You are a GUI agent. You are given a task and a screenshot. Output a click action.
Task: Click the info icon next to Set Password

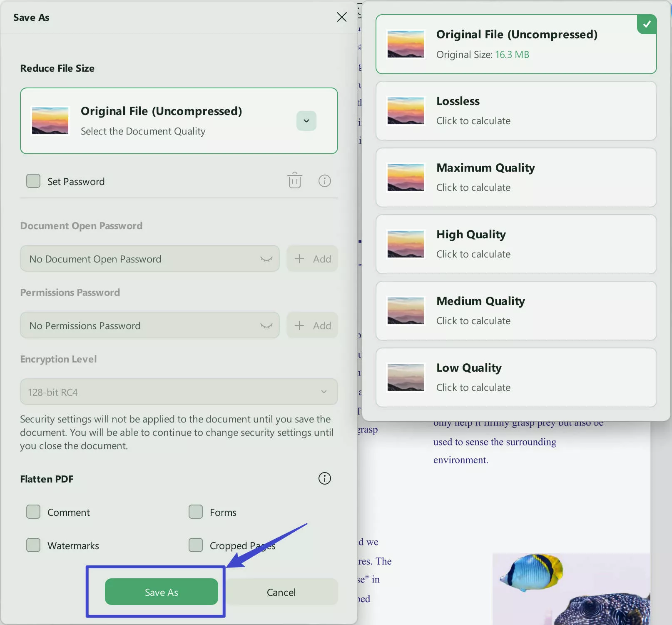[324, 181]
